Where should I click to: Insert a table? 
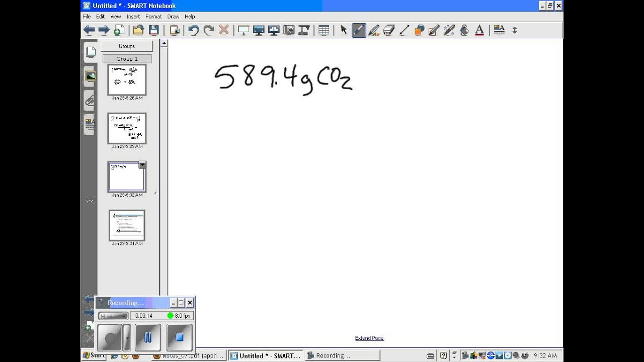(x=324, y=30)
